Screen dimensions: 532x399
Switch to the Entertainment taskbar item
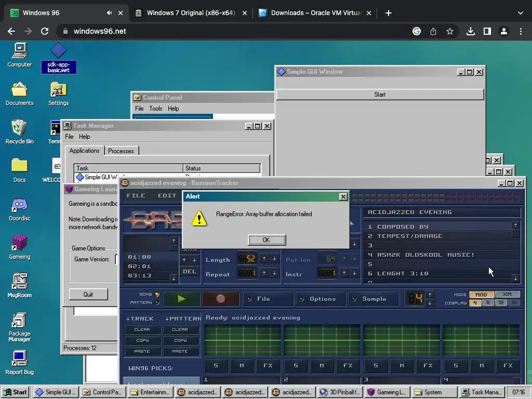tap(151, 392)
